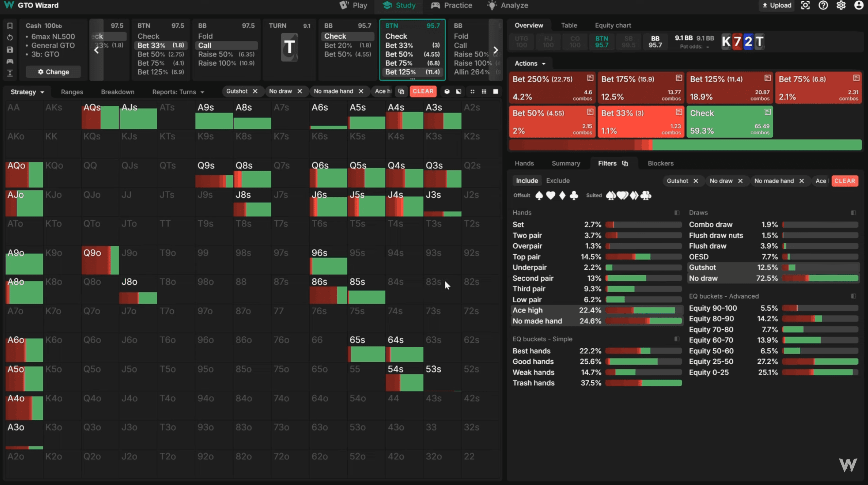Click the offsuit spade suit filter icon
The image size is (868, 485).
coord(539,196)
